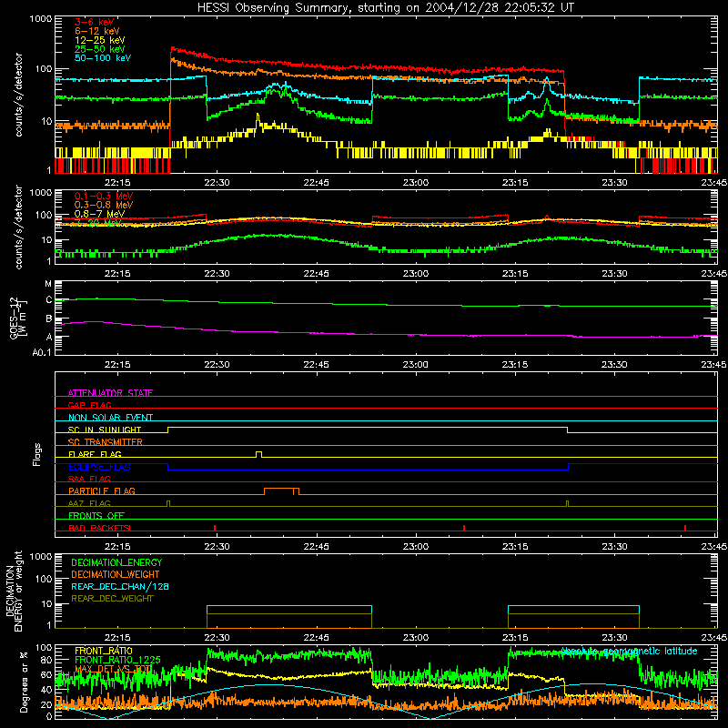Select the REAR_DEC_CHAN/128 legend label

[x=120, y=586]
